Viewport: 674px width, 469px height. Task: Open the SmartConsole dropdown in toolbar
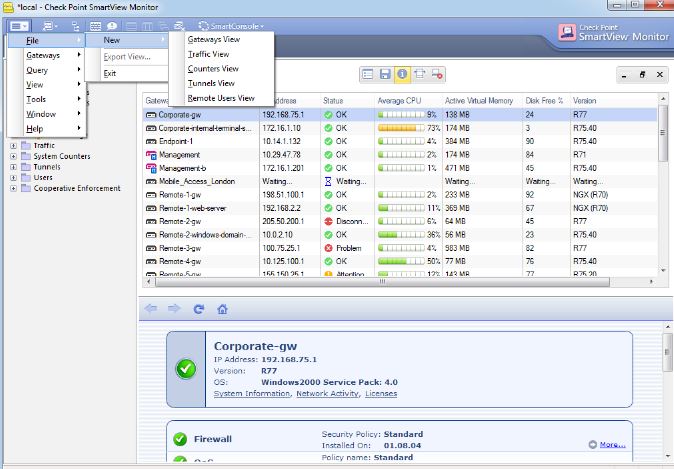point(231,26)
